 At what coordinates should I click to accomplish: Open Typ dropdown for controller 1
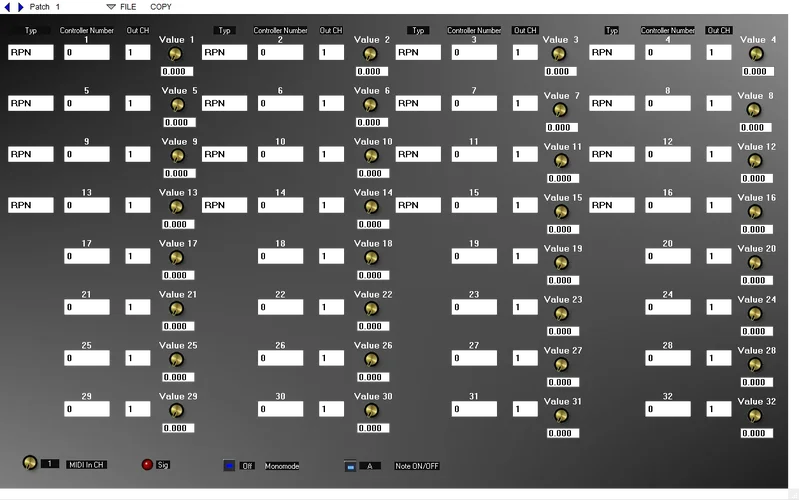pyautogui.click(x=31, y=52)
